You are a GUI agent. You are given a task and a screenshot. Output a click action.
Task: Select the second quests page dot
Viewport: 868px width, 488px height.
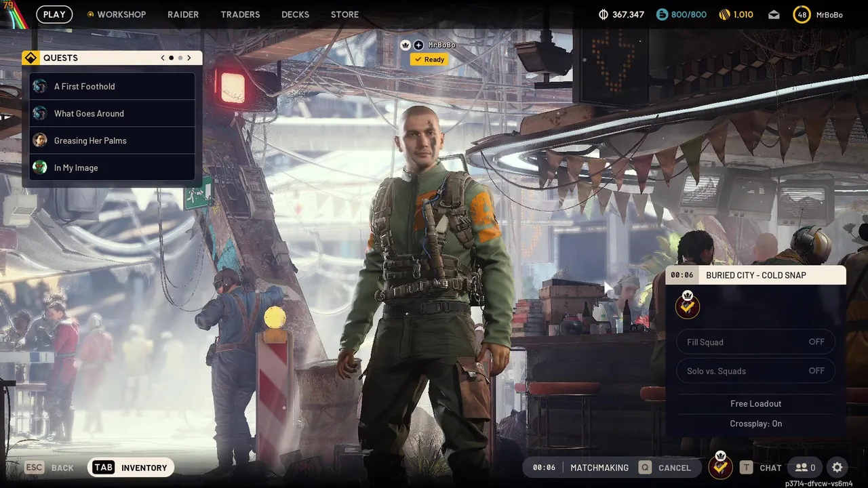[180, 58]
